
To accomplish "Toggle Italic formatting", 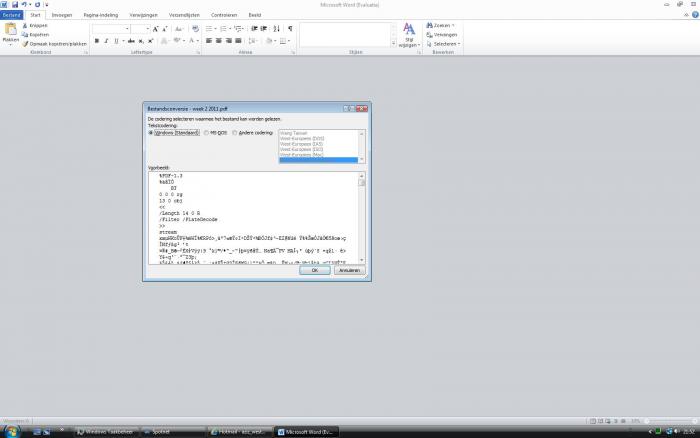I will pyautogui.click(x=106, y=41).
